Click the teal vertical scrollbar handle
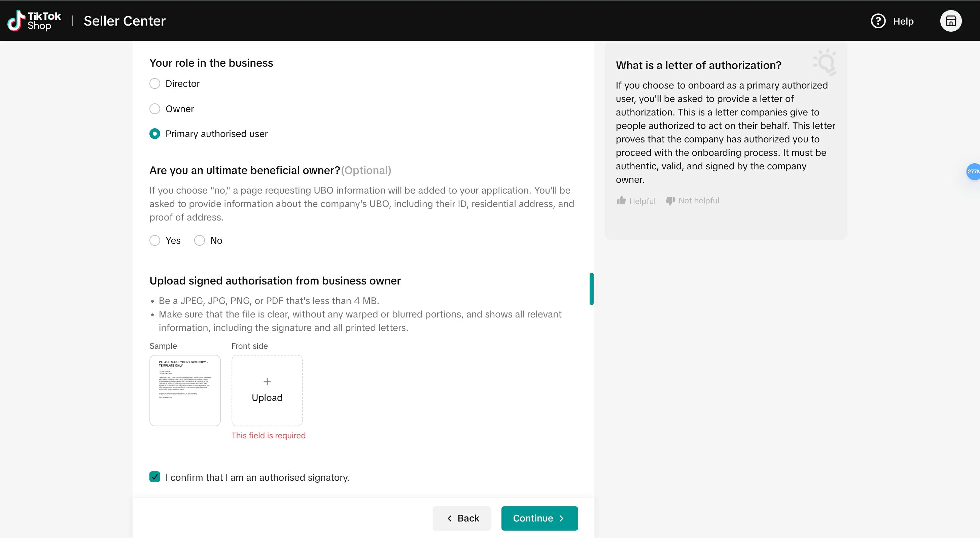The image size is (980, 538). click(x=591, y=289)
